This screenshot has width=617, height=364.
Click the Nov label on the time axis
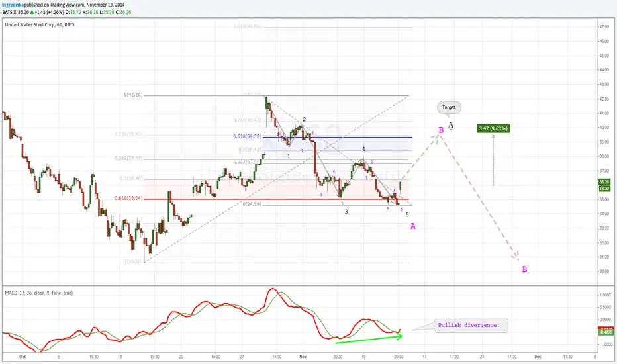pyautogui.click(x=303, y=357)
